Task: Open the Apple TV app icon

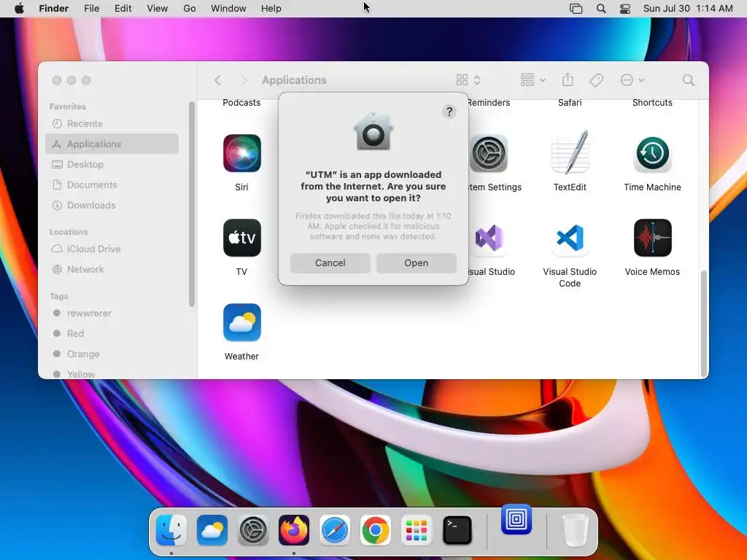Action: [241, 238]
